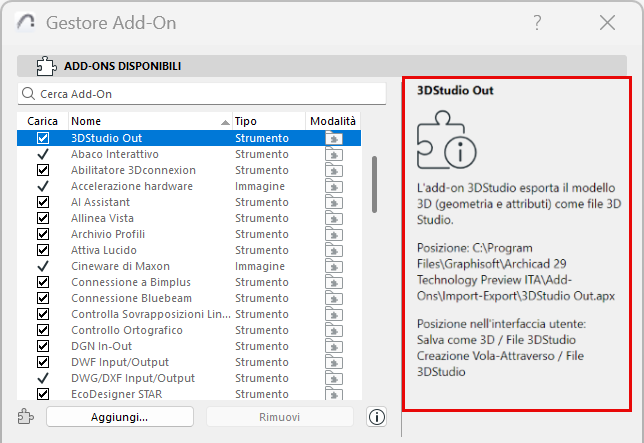Viewport: 644px width, 443px height.
Task: Toggle the Archivio Profili load checkbox
Action: click(x=43, y=234)
